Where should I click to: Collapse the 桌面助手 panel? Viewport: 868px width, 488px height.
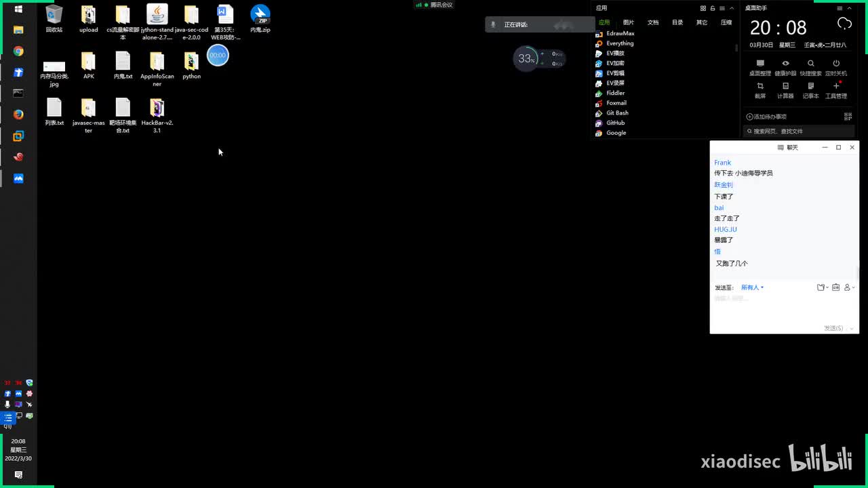tap(850, 8)
